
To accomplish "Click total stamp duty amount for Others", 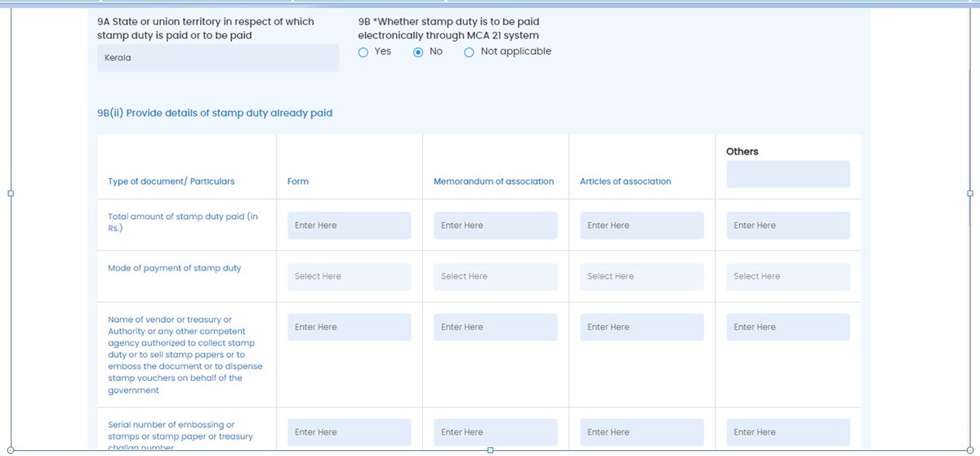I will tap(788, 226).
